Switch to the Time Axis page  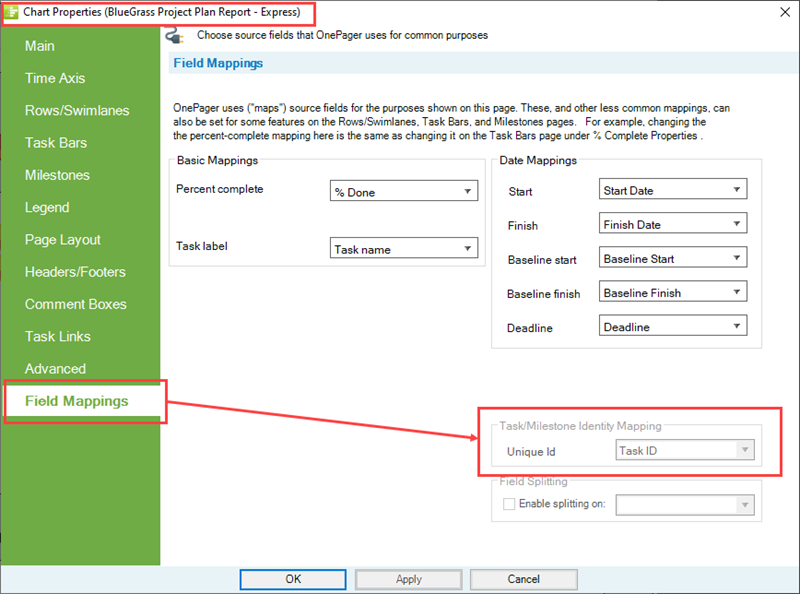(x=55, y=78)
